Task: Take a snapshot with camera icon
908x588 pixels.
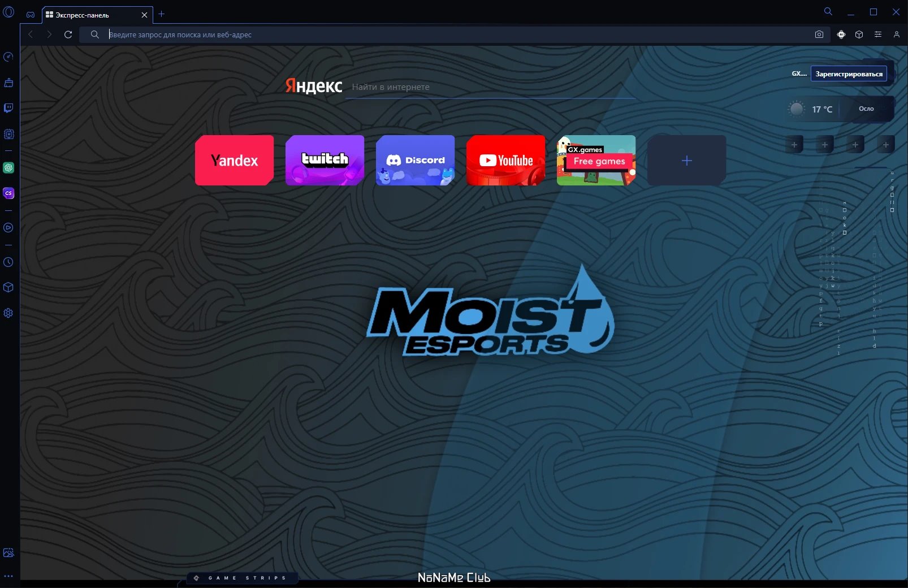Action: click(819, 34)
